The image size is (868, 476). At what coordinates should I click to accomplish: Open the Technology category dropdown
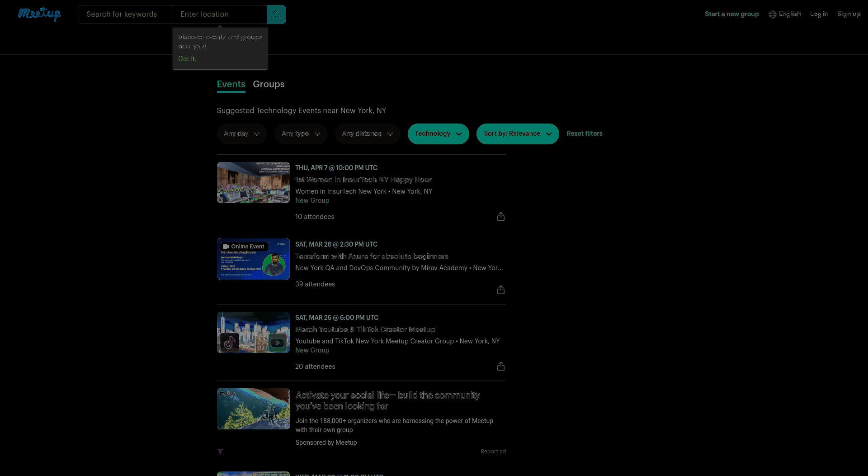438,134
